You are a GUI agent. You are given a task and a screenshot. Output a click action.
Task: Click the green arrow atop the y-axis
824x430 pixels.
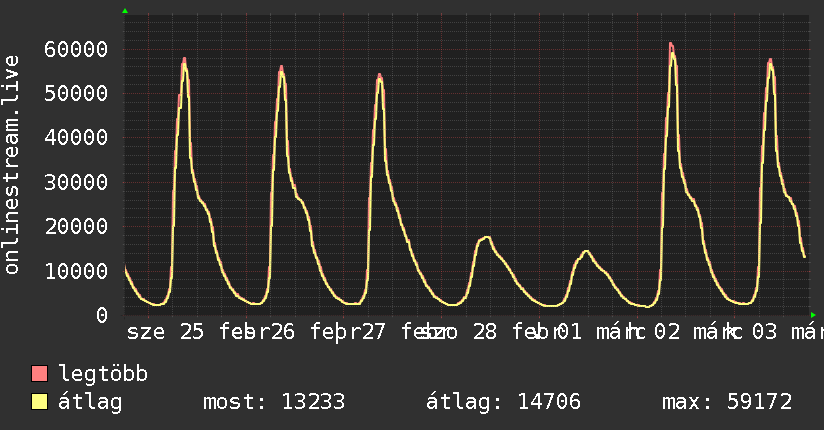point(125,11)
